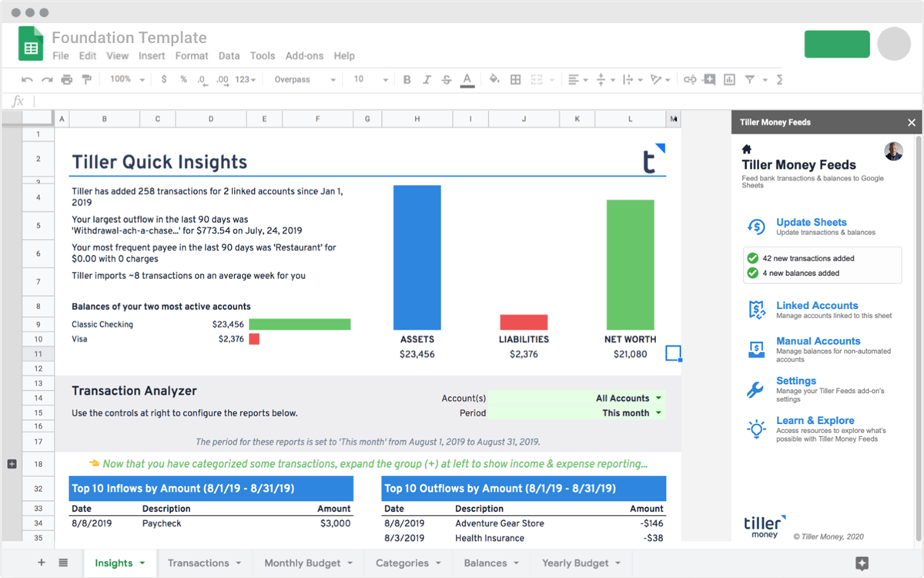Image resolution: width=924 pixels, height=578 pixels.
Task: Format as percent
Action: (183, 79)
